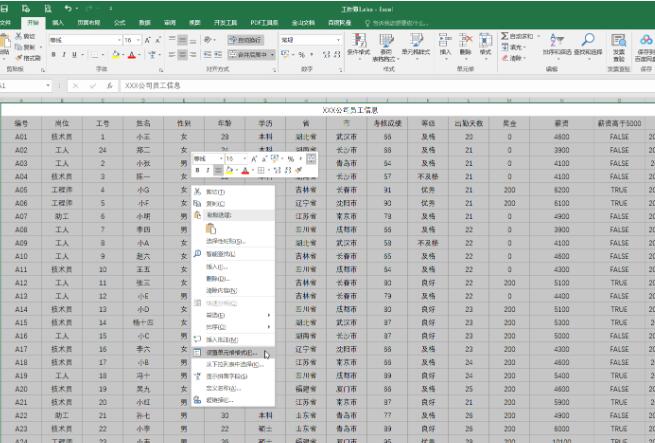Click the Format Painter brush in ribbon clipboard group
Image resolution: width=655 pixels, height=443 pixels.
(x=19, y=58)
